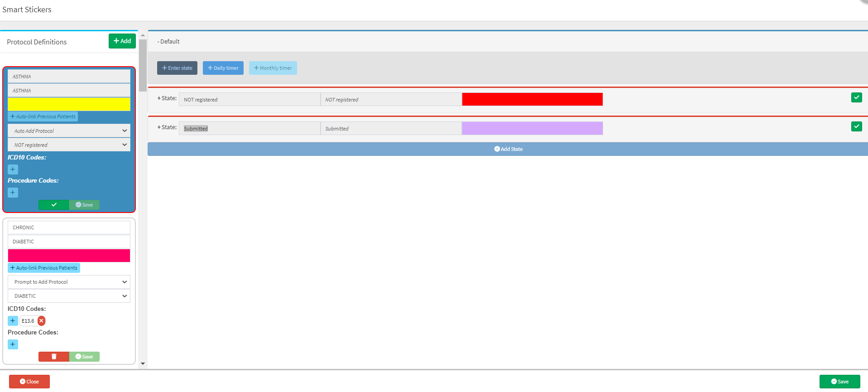
Task: Save the ASTHMA protocol card
Action: click(84, 205)
